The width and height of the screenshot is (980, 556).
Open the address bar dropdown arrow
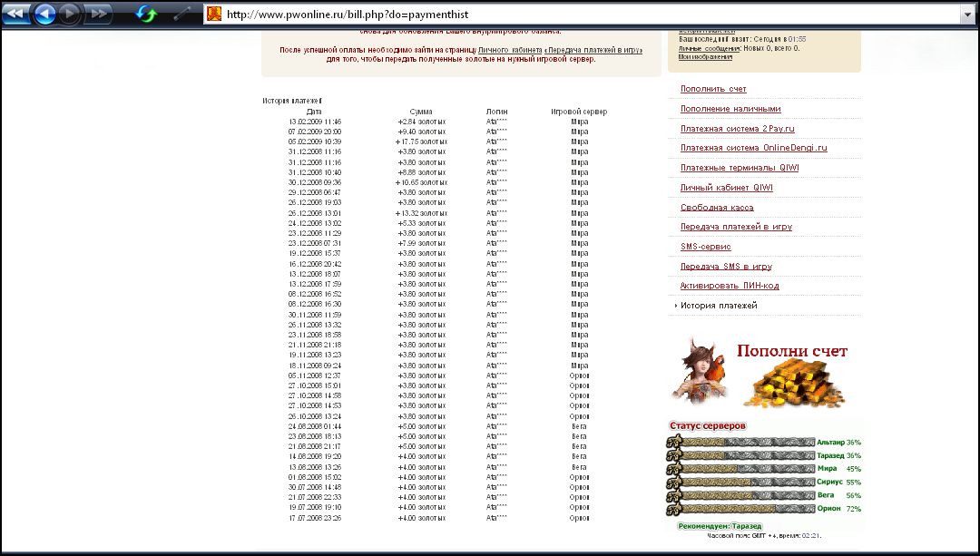pos(967,15)
